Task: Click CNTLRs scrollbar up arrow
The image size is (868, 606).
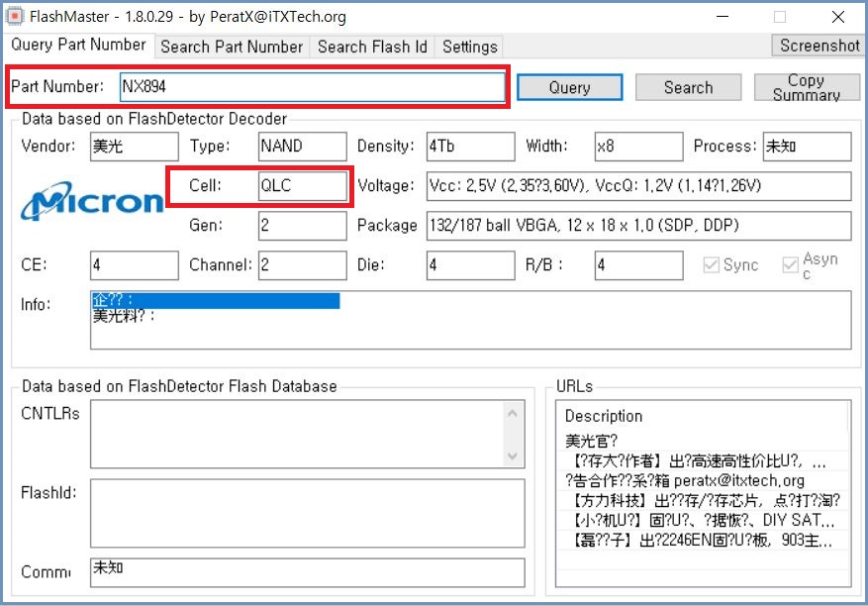Action: (x=513, y=413)
